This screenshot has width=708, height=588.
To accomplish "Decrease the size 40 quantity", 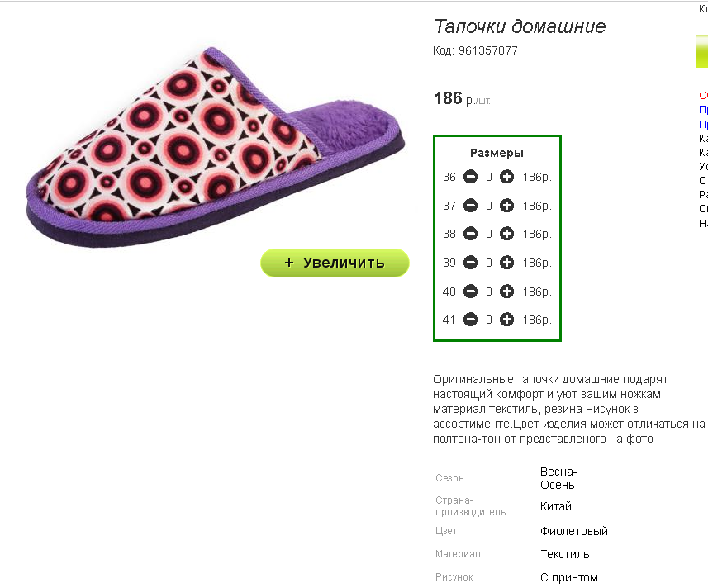I will 471,292.
